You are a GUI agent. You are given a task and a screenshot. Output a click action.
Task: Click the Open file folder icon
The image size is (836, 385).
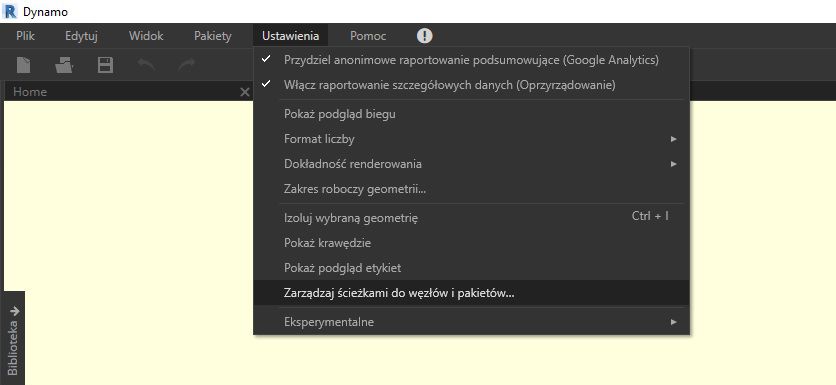64,65
